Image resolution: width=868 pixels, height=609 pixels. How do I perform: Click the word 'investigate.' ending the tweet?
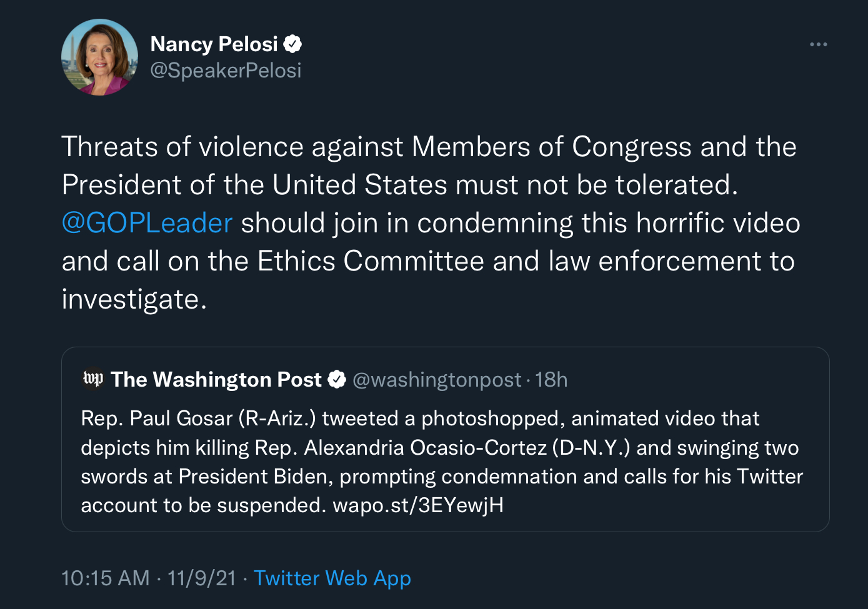[x=134, y=299]
